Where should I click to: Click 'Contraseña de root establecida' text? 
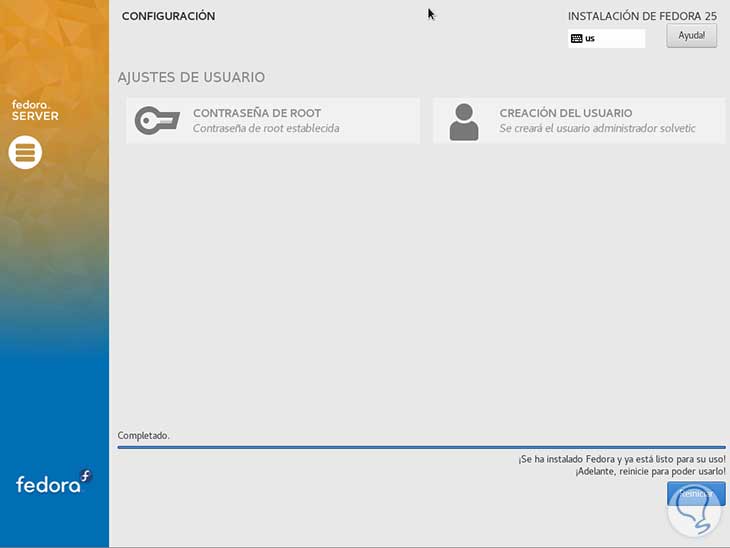[266, 128]
